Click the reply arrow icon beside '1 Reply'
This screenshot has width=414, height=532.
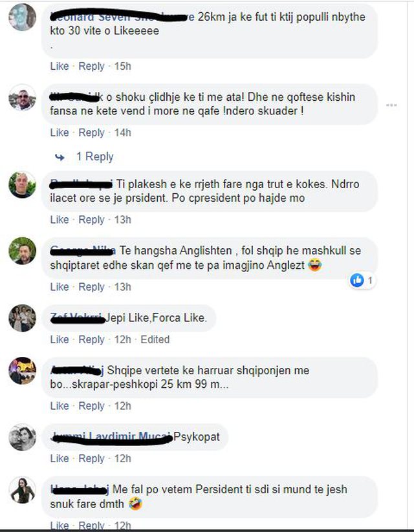60,157
